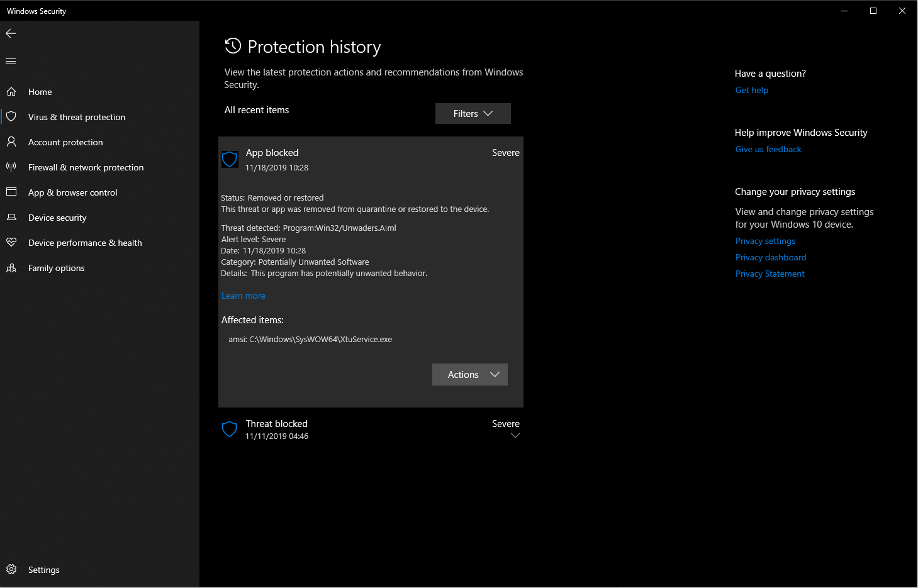Screen dimensions: 918x588
Task: Click the All recent items label
Action: (257, 110)
